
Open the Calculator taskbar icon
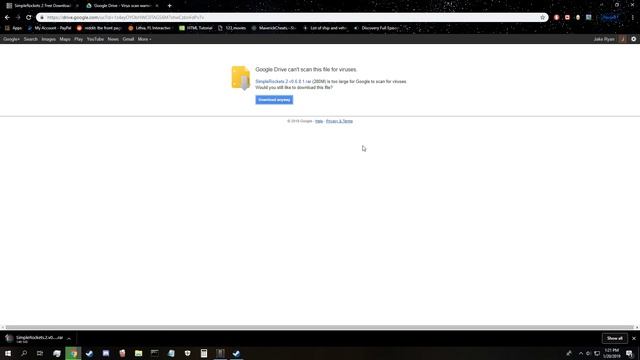(204, 353)
